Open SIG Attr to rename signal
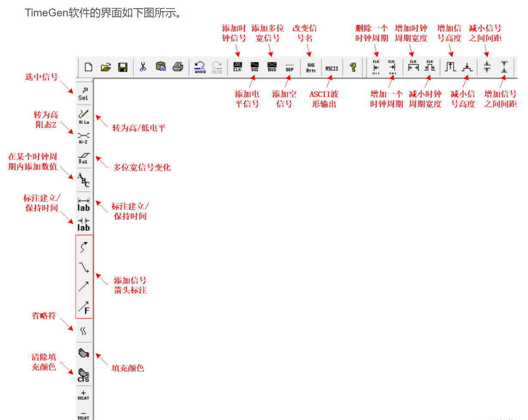This screenshot has width=528, height=420. 311,67
